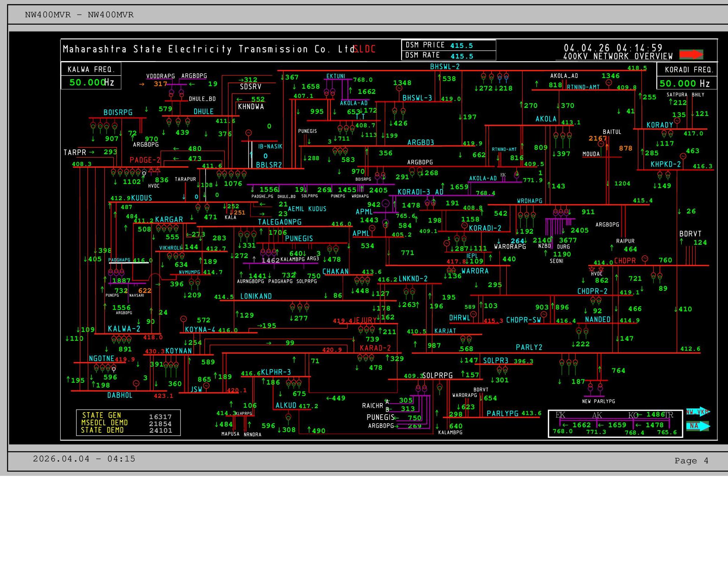
Task: Select the BHSWL-2 bus label at the top
Action: coord(445,67)
